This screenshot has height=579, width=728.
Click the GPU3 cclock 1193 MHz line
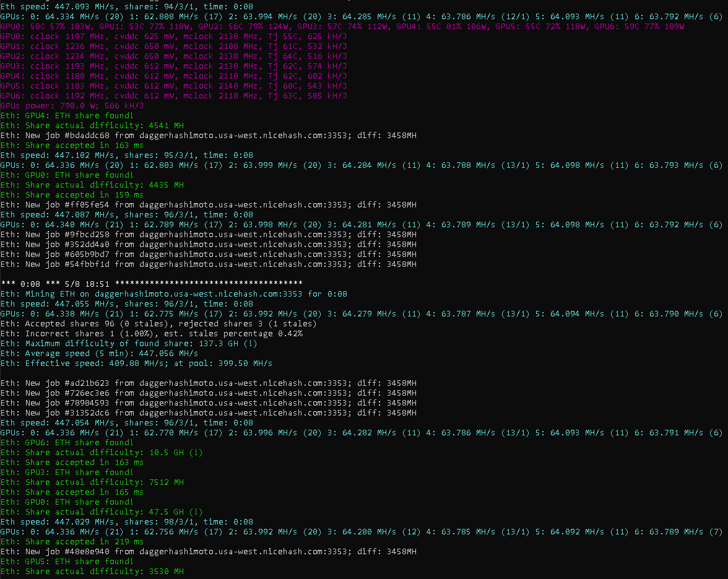(x=173, y=66)
